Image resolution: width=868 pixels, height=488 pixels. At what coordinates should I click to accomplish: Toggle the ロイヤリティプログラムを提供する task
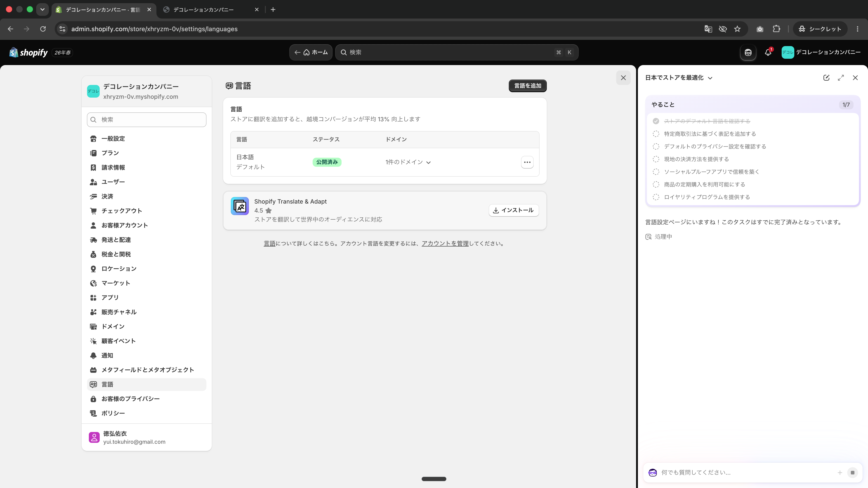[x=656, y=197]
